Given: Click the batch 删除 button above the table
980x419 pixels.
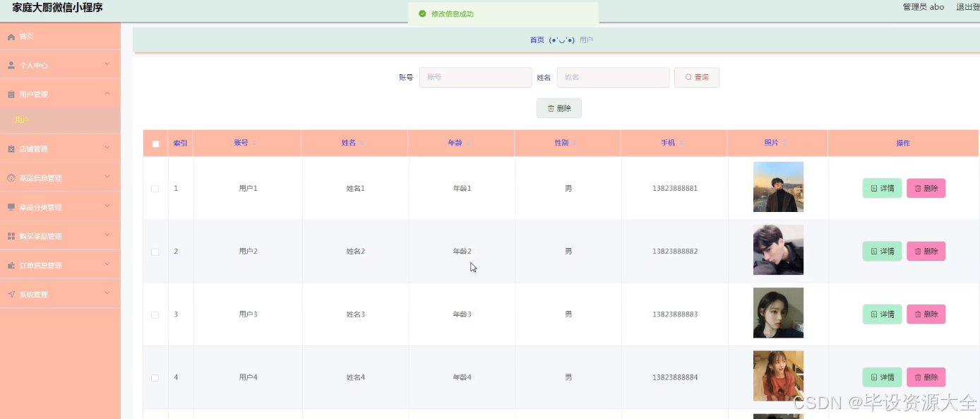Looking at the screenshot, I should (x=559, y=108).
